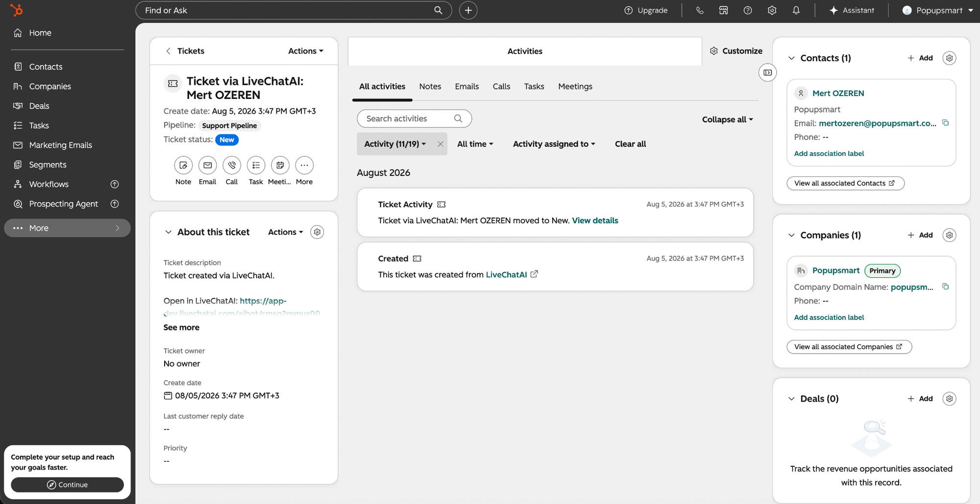The image size is (980, 504).
Task: Click the HubSpot sprocket logo
Action: coord(17,10)
